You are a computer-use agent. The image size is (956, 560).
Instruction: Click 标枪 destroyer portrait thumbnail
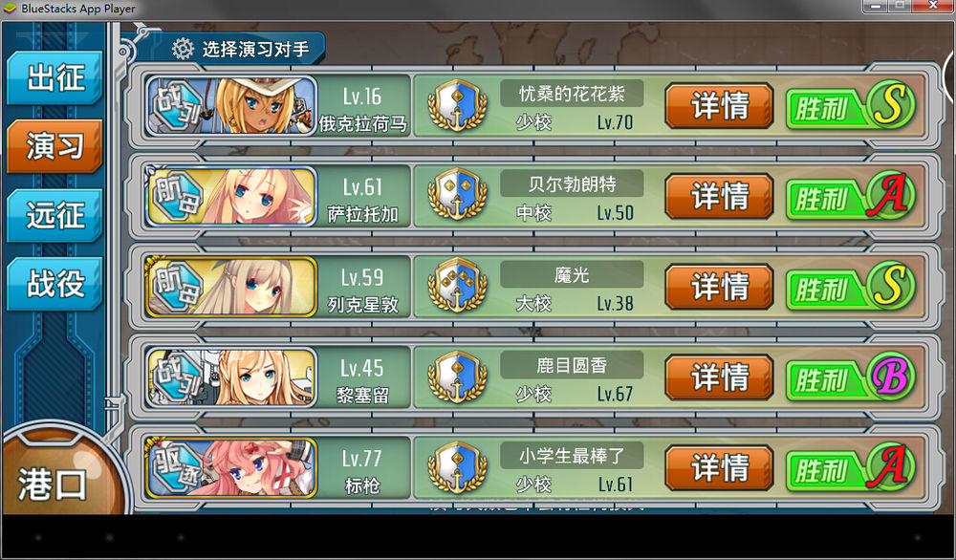pyautogui.click(x=231, y=467)
